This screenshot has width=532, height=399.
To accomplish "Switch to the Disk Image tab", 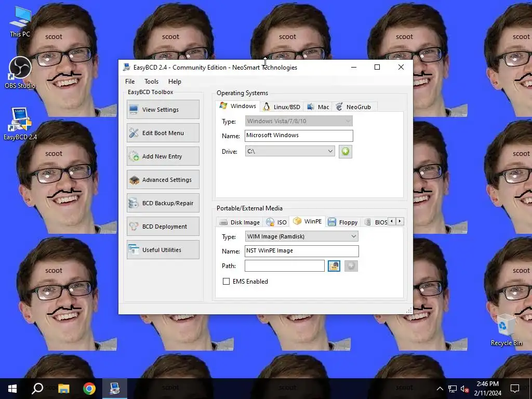I will pos(240,222).
